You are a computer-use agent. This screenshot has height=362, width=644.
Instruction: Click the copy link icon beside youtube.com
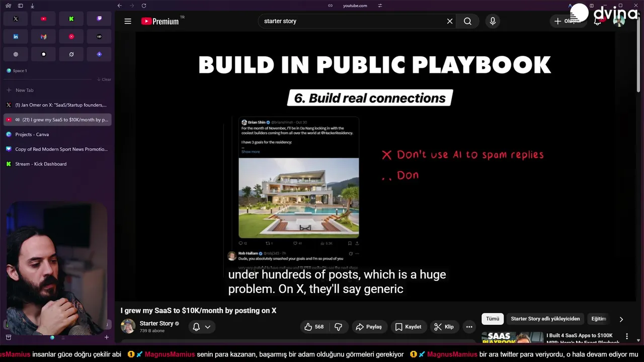coord(330,6)
